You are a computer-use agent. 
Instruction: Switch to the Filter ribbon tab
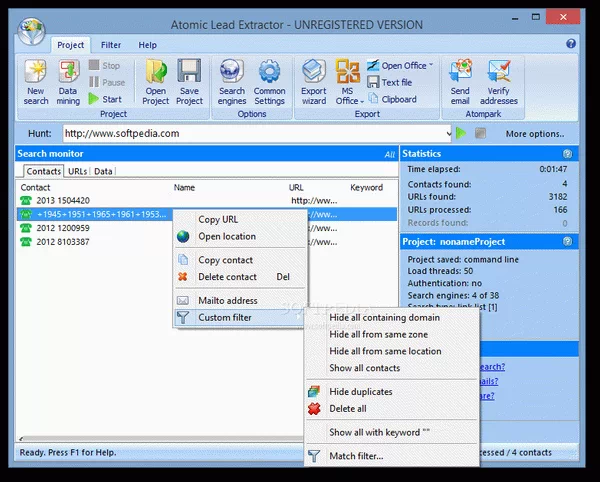(x=111, y=45)
